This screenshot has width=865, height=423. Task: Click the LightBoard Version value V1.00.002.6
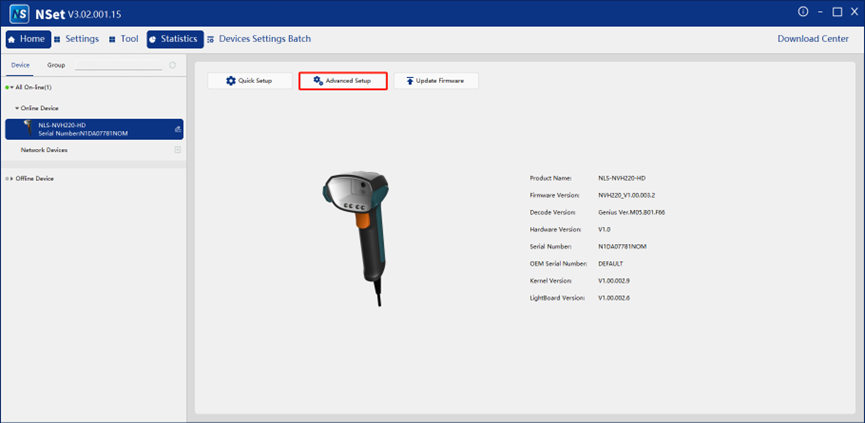(614, 298)
